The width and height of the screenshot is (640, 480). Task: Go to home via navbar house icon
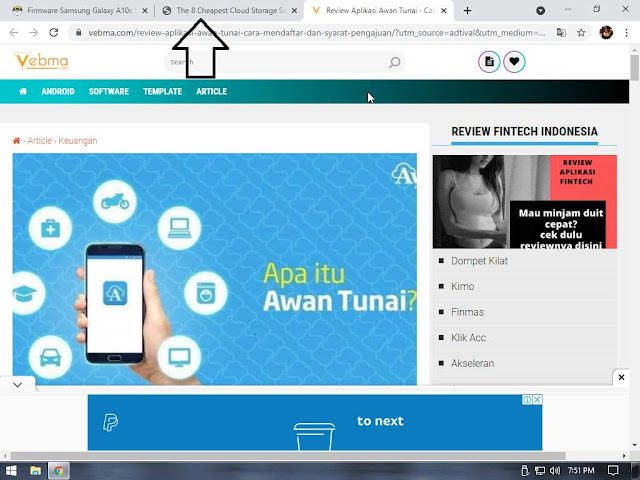coord(23,91)
